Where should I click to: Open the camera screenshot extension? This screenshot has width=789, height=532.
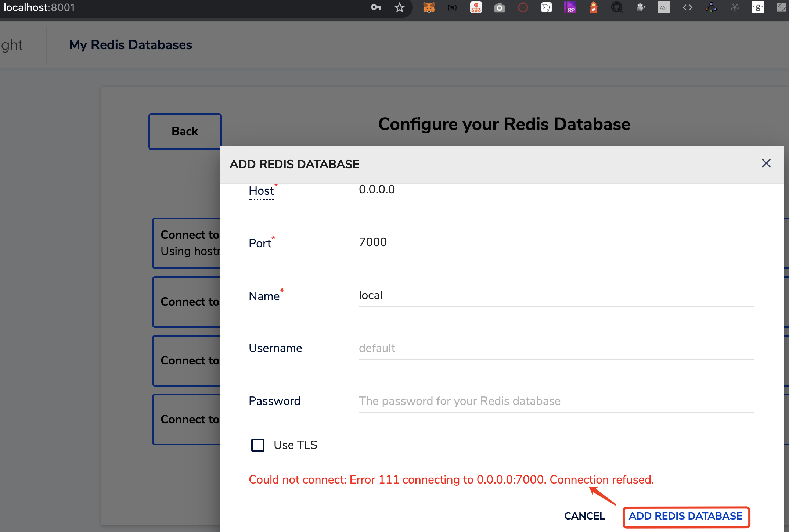[x=499, y=8]
